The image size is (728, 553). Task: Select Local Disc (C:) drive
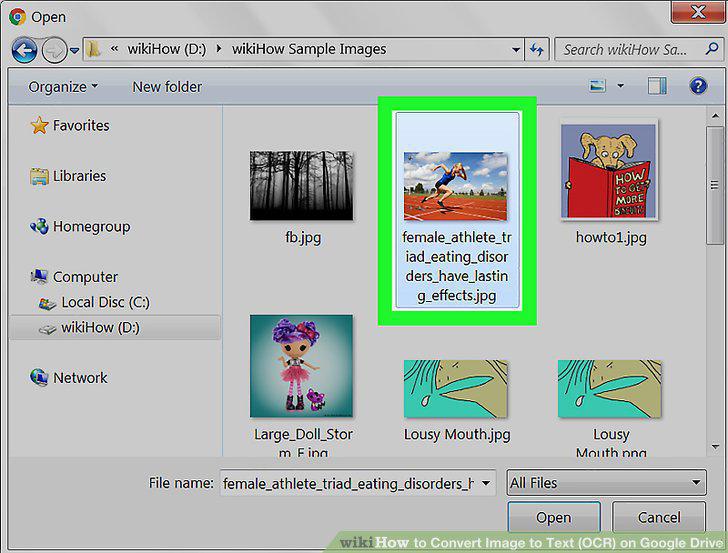pyautogui.click(x=105, y=302)
